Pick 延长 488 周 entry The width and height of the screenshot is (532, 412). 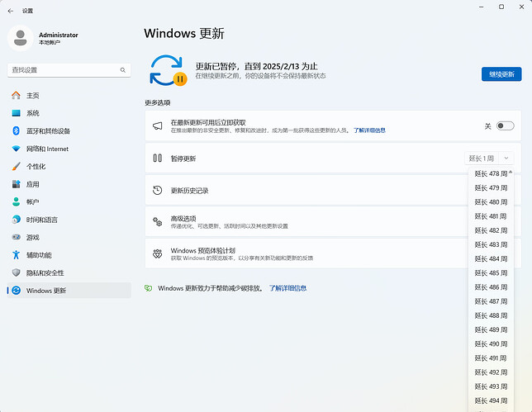(x=491, y=315)
